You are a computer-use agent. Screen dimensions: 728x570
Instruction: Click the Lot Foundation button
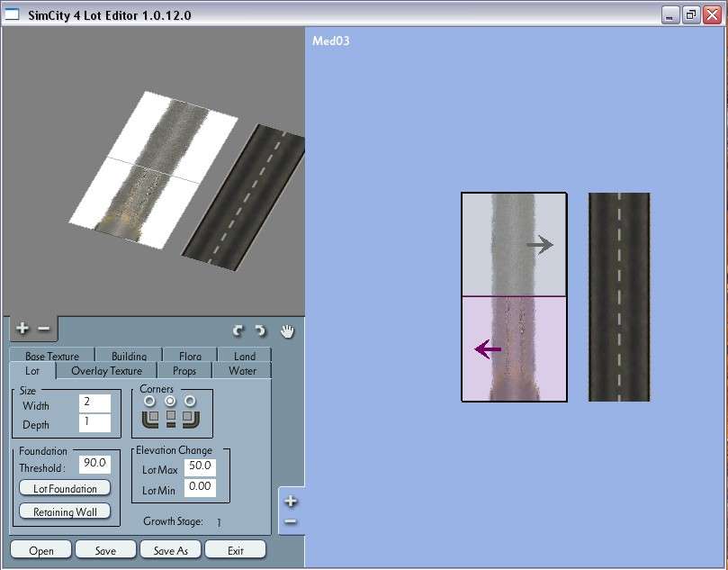[65, 488]
